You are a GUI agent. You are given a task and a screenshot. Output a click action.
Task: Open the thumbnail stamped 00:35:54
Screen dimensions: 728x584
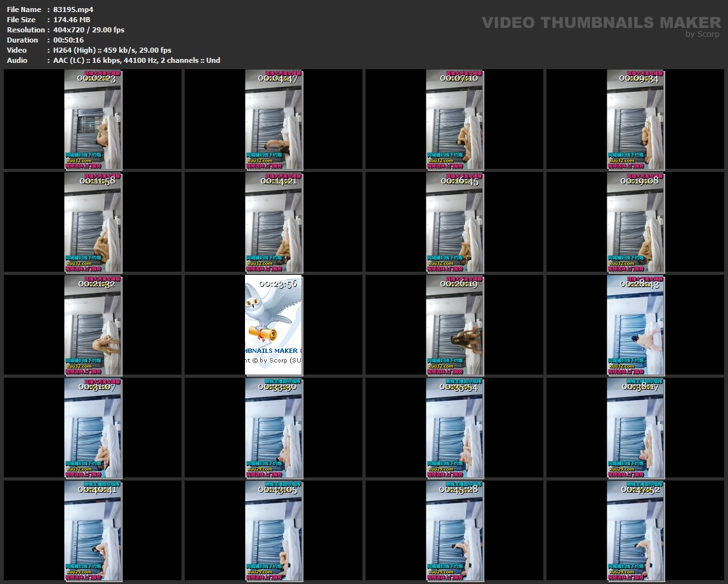(454, 428)
